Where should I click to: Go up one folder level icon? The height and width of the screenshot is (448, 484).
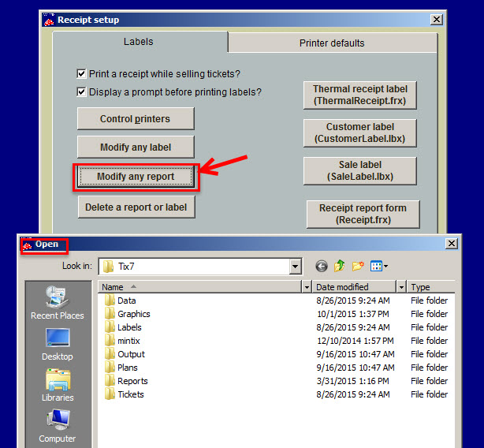click(x=339, y=266)
